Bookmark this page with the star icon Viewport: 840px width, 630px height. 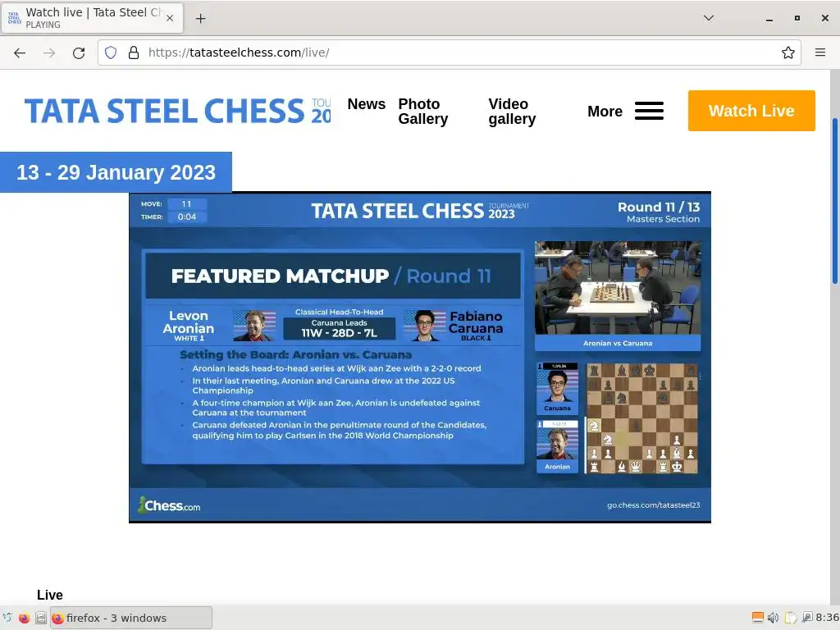point(787,52)
